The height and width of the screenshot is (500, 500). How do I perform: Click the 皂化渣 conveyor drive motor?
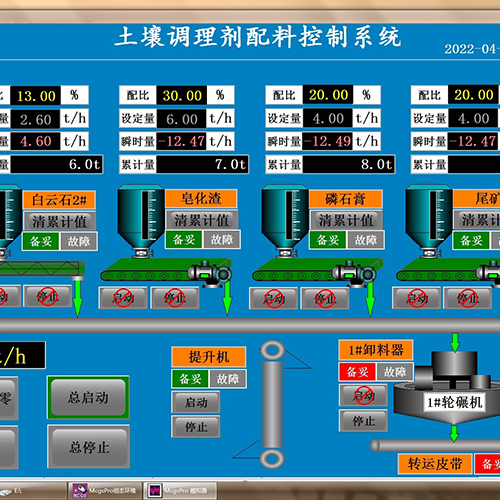tap(210, 274)
